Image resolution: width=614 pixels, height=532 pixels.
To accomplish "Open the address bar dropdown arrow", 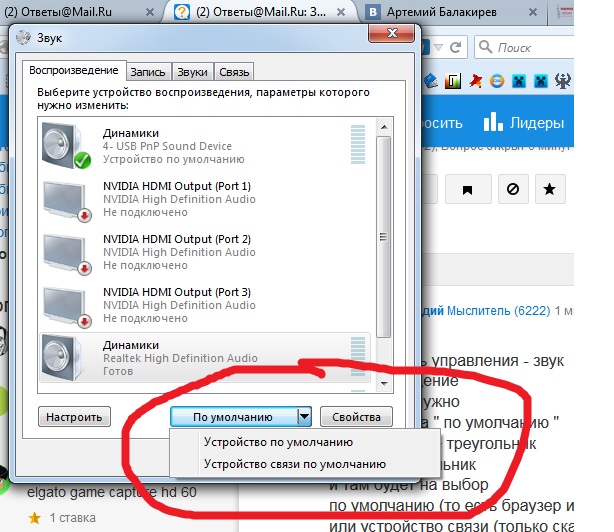I will pos(439,48).
